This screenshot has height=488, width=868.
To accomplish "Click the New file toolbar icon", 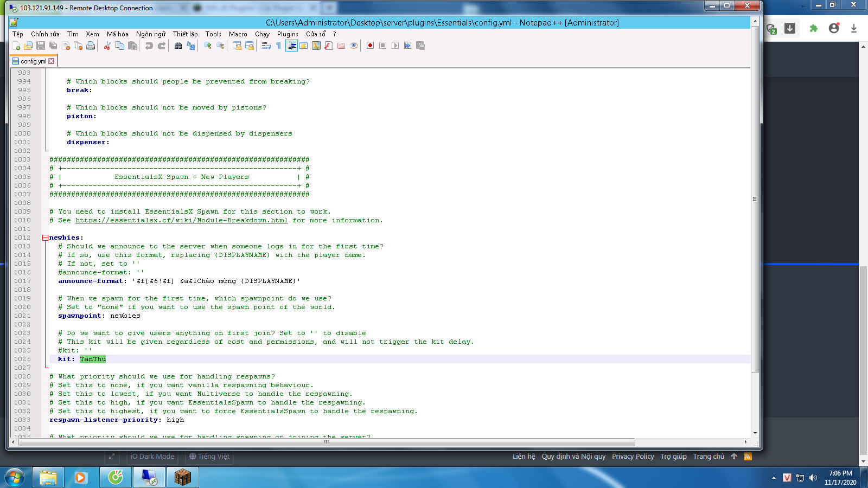I will click(x=16, y=46).
